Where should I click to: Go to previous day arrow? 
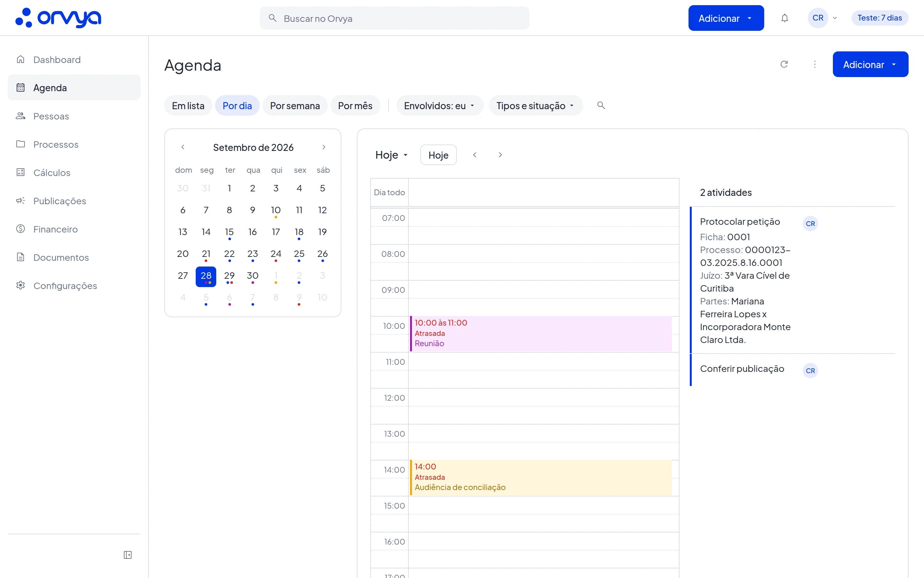(475, 155)
